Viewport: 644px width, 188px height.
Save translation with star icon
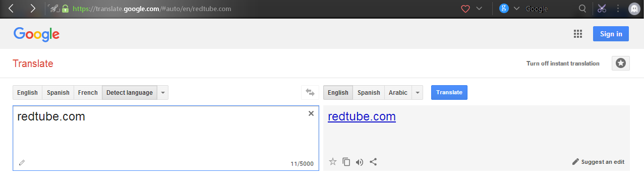coord(333,162)
